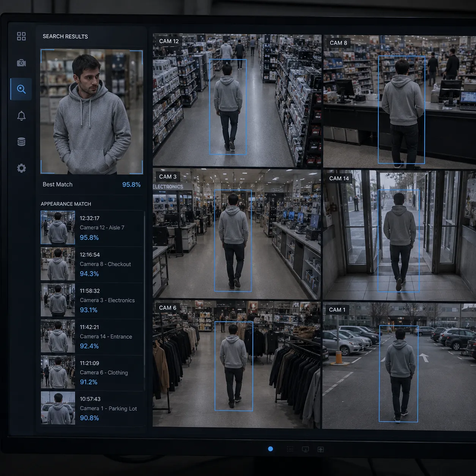Open the settings gear icon
This screenshot has height=476, width=476.
pos(21,168)
